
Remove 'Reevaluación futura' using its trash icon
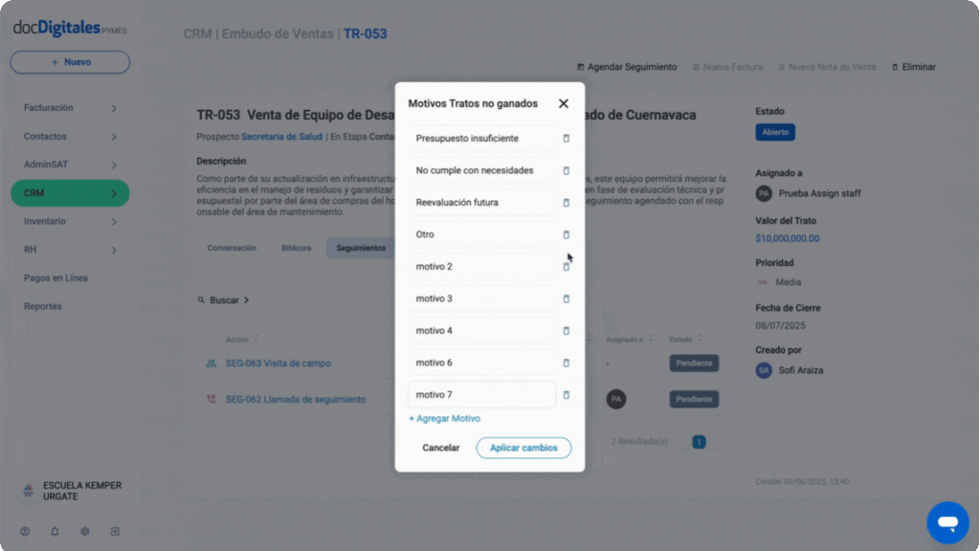coord(567,203)
